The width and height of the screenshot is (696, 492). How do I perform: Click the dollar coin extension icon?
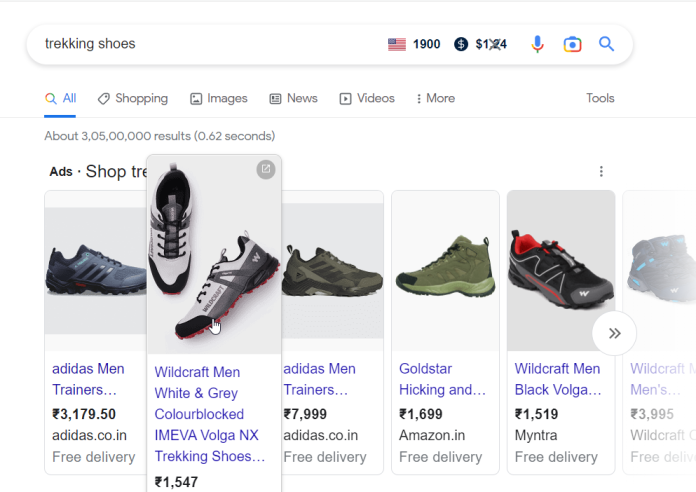[461, 44]
